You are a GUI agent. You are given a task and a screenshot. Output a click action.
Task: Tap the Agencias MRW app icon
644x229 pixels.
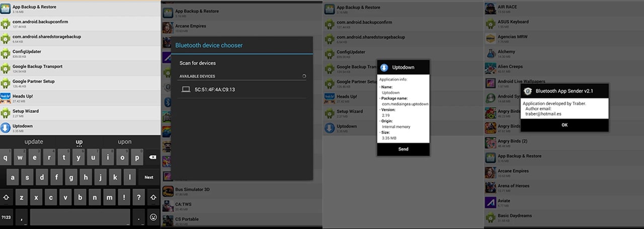pyautogui.click(x=491, y=38)
